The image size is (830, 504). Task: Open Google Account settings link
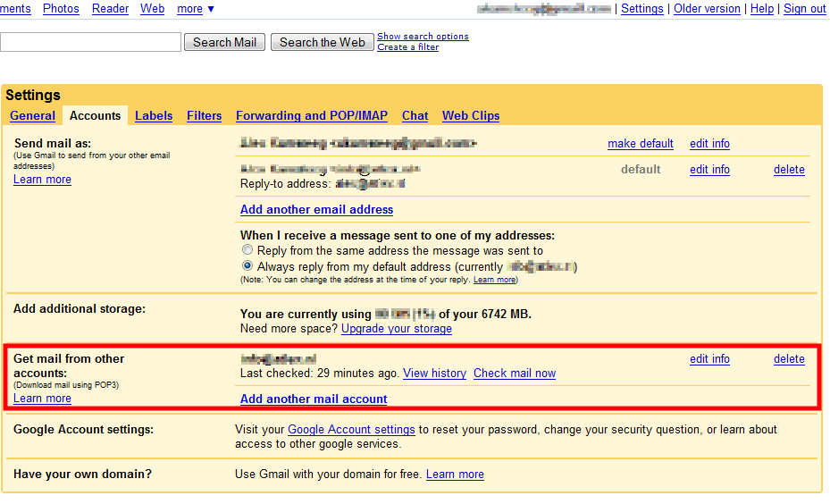pos(351,429)
